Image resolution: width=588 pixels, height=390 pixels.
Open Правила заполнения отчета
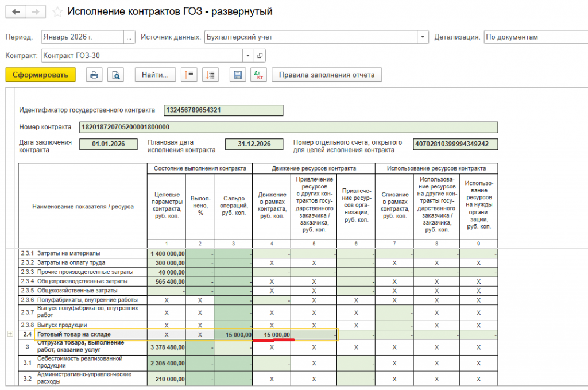327,75
